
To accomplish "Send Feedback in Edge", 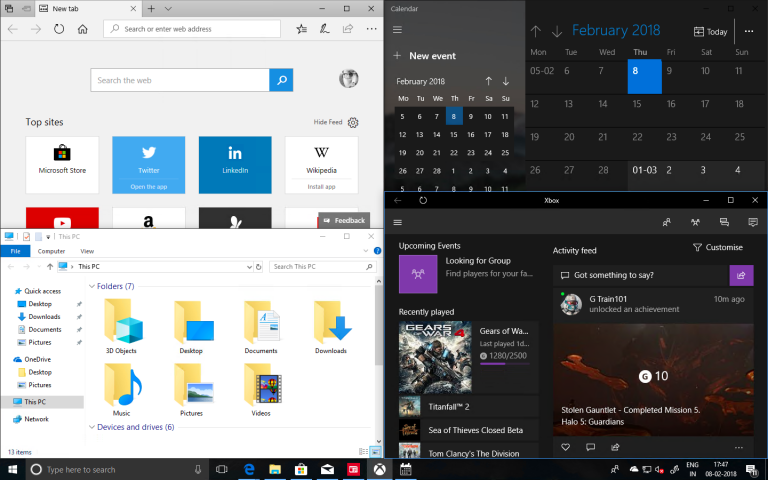I will (x=344, y=220).
